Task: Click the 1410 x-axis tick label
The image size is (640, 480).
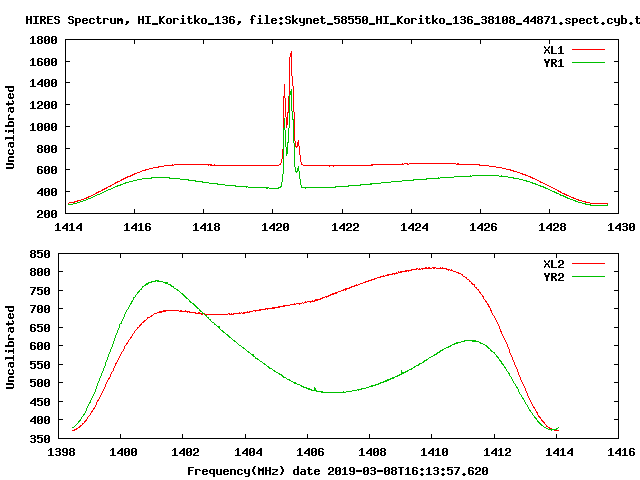Action: click(434, 452)
